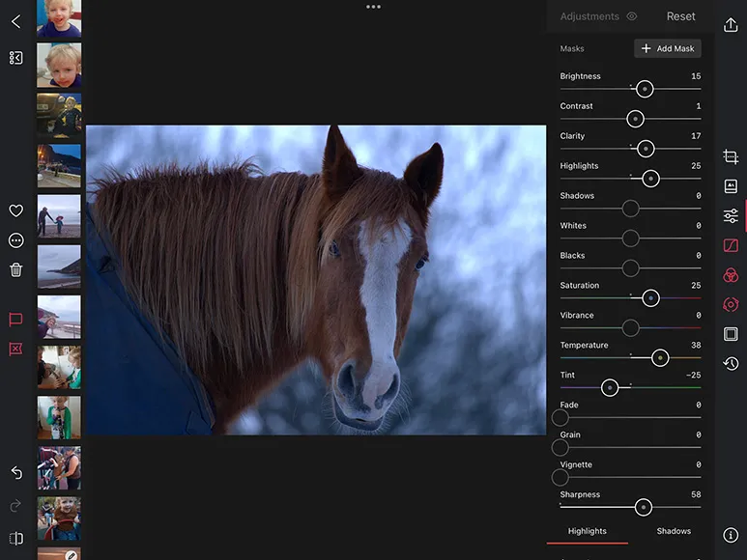The width and height of the screenshot is (747, 560).
Task: Click the Add Mask button
Action: pos(668,48)
